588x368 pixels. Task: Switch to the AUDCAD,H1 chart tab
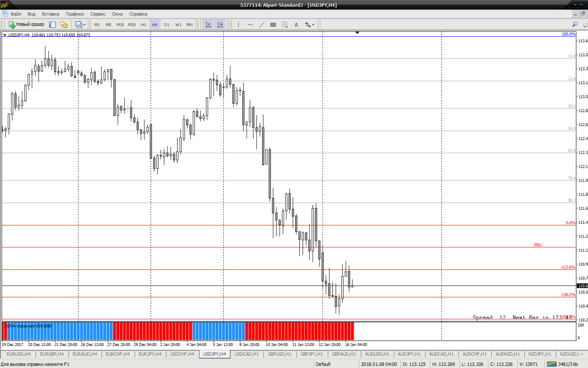tap(441, 354)
